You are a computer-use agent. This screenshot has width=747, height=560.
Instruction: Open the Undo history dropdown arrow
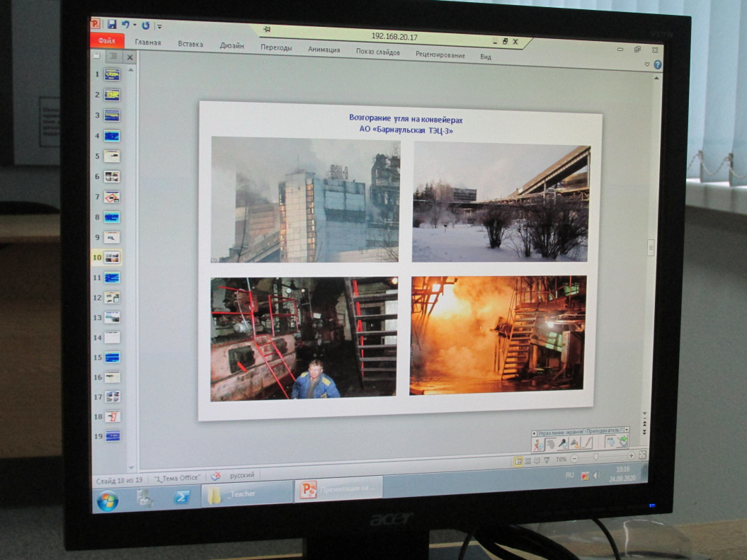[134, 25]
